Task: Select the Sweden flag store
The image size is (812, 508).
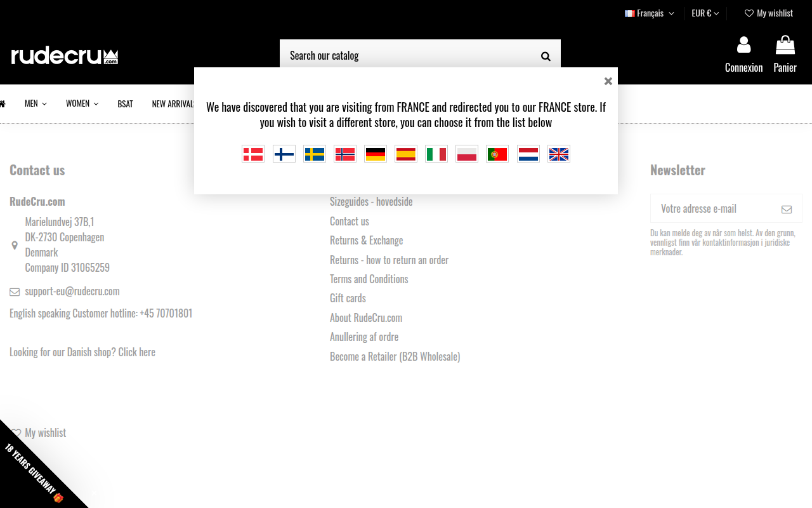Action: (315, 154)
